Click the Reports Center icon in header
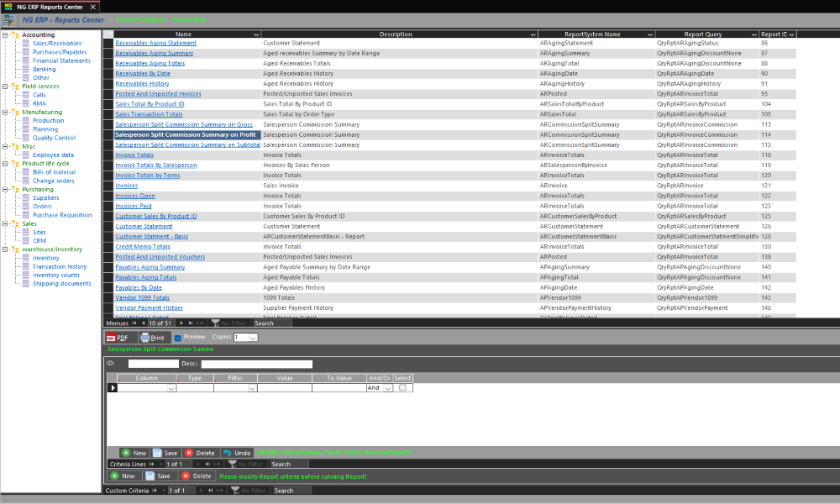 tap(8, 19)
